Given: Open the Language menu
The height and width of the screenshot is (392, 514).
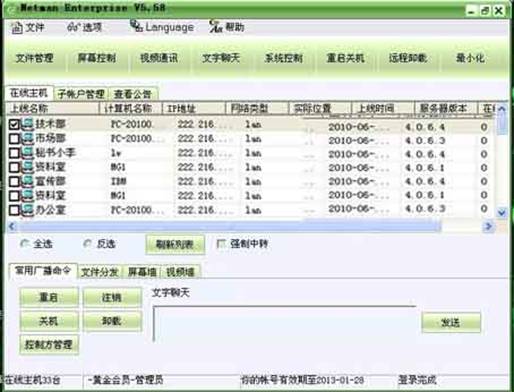Looking at the screenshot, I should pyautogui.click(x=162, y=27).
